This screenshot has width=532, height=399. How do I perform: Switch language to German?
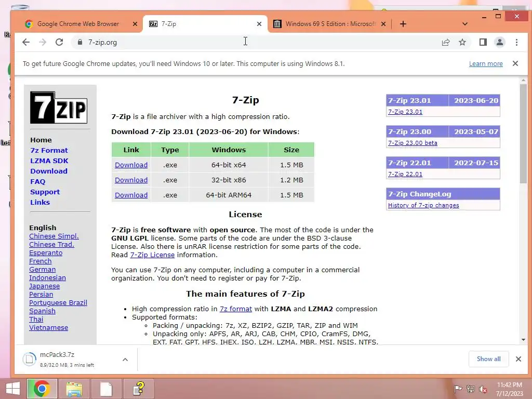[x=43, y=270]
